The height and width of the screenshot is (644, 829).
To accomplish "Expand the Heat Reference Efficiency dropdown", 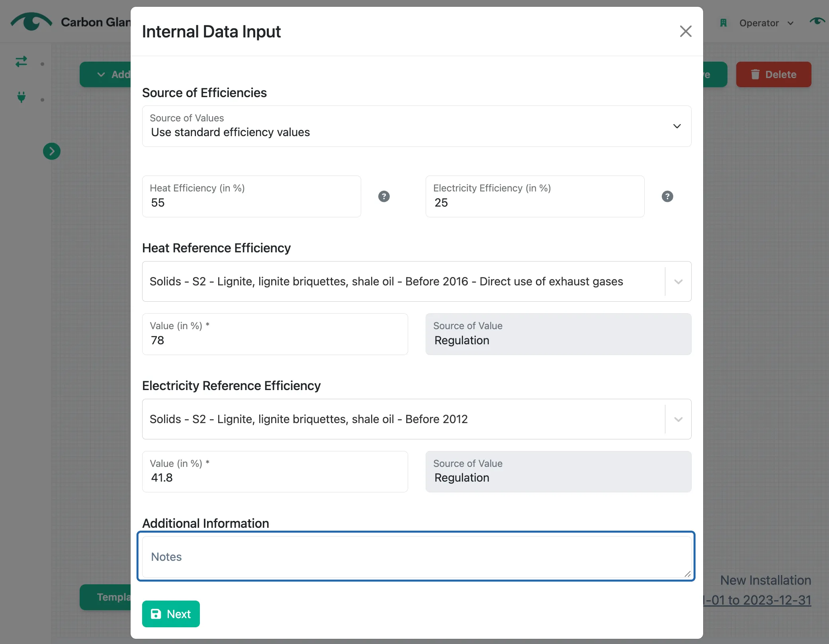I will pyautogui.click(x=678, y=281).
